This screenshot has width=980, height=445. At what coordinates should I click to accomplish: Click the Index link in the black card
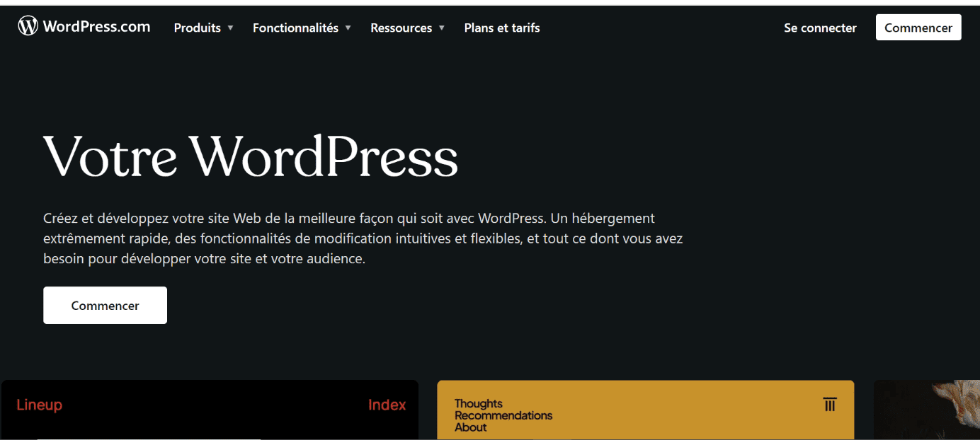[387, 405]
